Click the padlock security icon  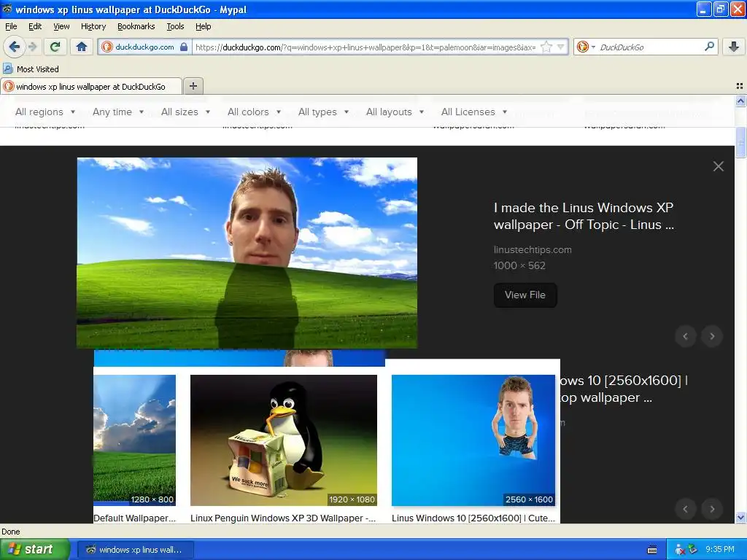[x=184, y=47]
